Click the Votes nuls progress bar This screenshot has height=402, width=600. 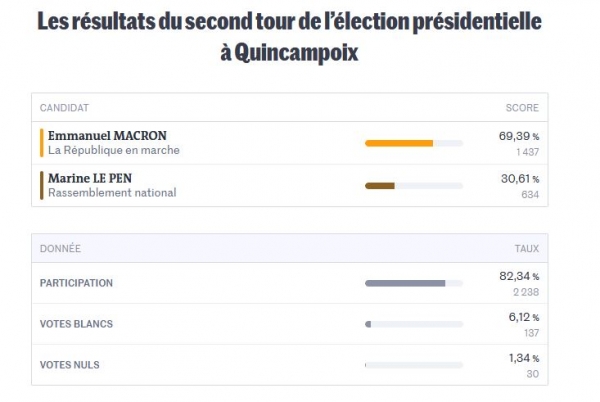(414, 365)
